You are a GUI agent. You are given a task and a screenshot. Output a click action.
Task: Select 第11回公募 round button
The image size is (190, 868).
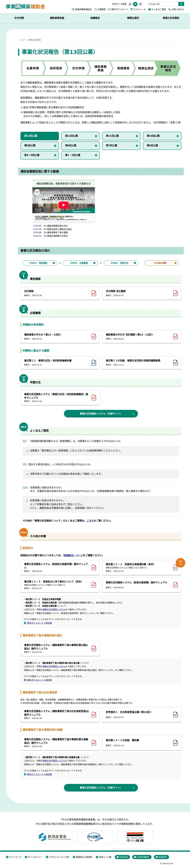121,136
